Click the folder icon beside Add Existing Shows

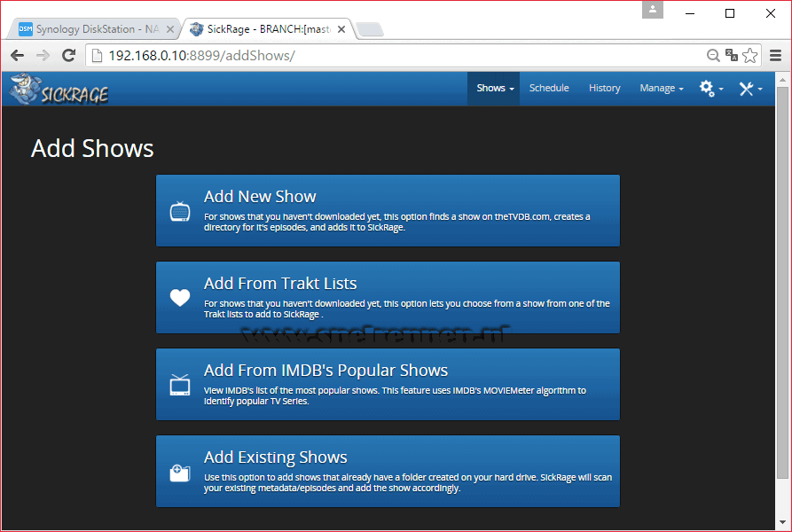pyautogui.click(x=180, y=473)
